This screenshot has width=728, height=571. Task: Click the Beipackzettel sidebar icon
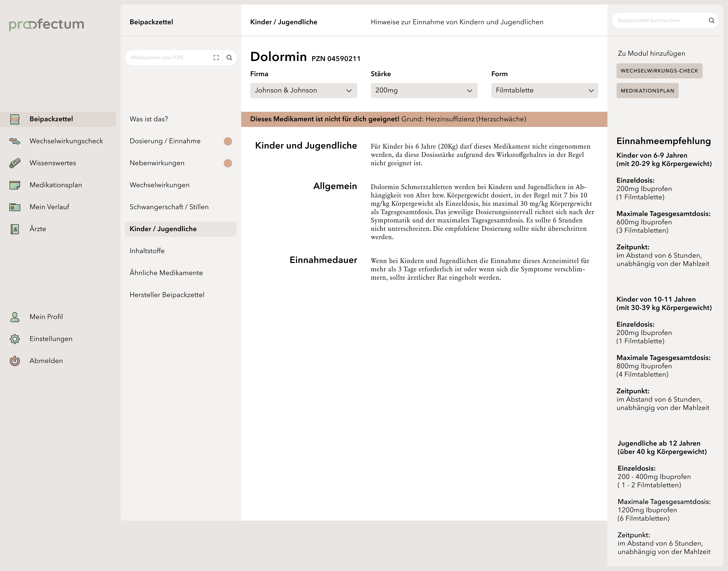click(x=15, y=119)
